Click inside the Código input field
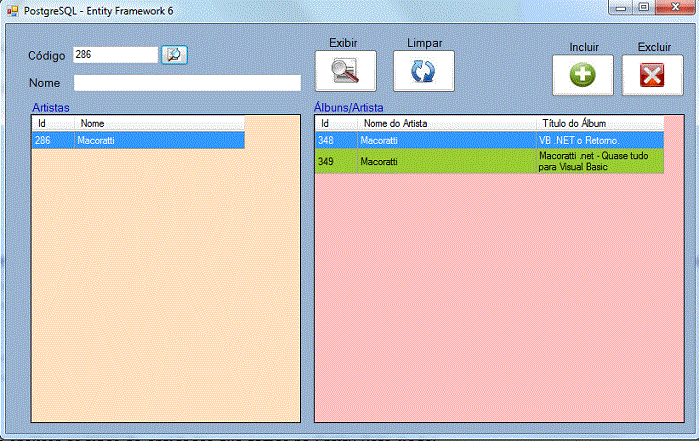699x441 pixels. [114, 55]
